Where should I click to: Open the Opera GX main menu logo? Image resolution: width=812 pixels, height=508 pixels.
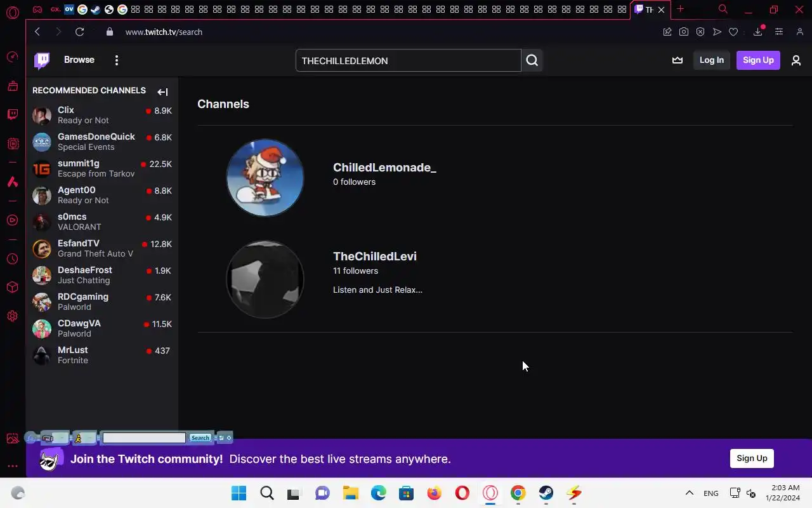coord(12,12)
